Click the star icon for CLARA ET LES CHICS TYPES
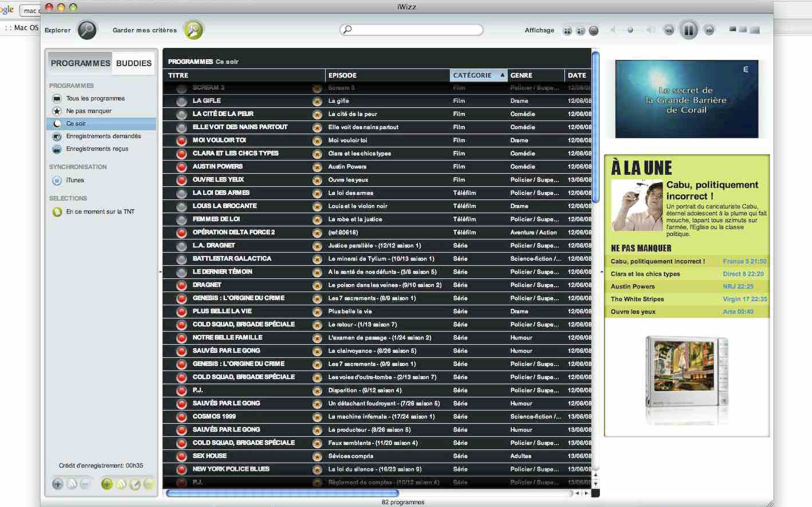Screen dimensions: 812x507 tap(317, 154)
